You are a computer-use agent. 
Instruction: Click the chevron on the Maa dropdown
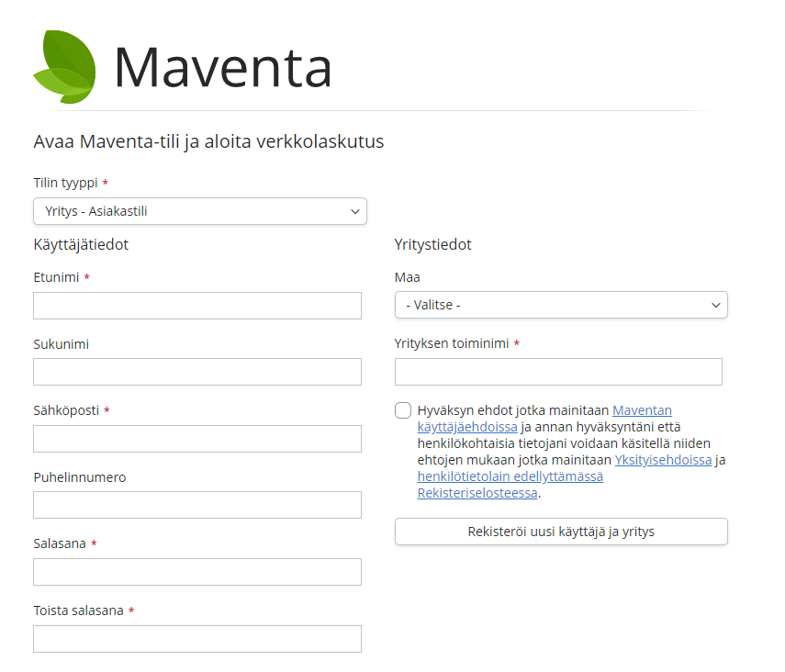(x=715, y=305)
